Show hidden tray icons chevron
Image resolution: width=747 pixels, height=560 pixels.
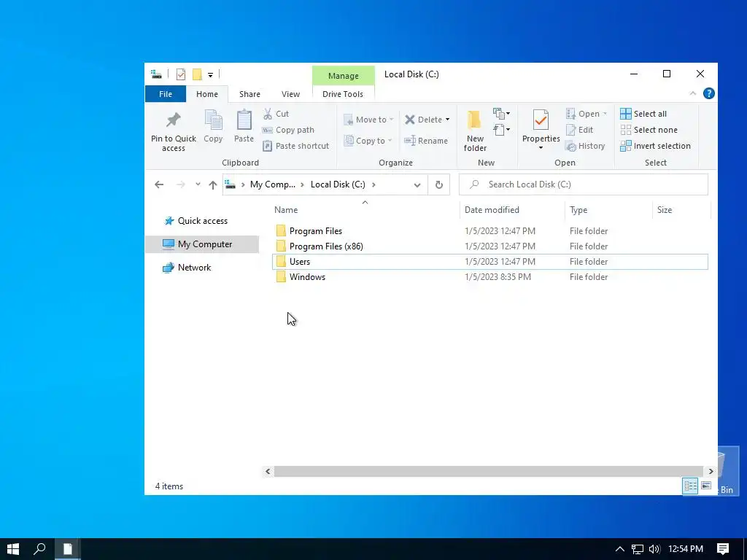point(620,549)
